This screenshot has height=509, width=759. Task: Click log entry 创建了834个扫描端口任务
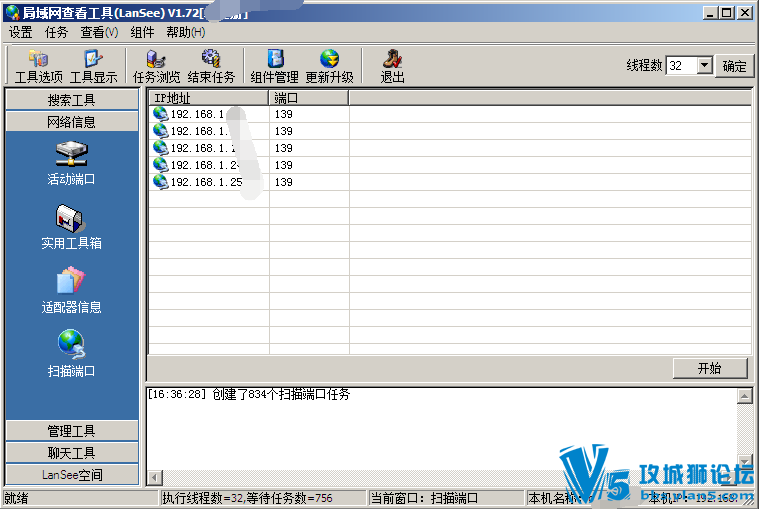point(281,394)
